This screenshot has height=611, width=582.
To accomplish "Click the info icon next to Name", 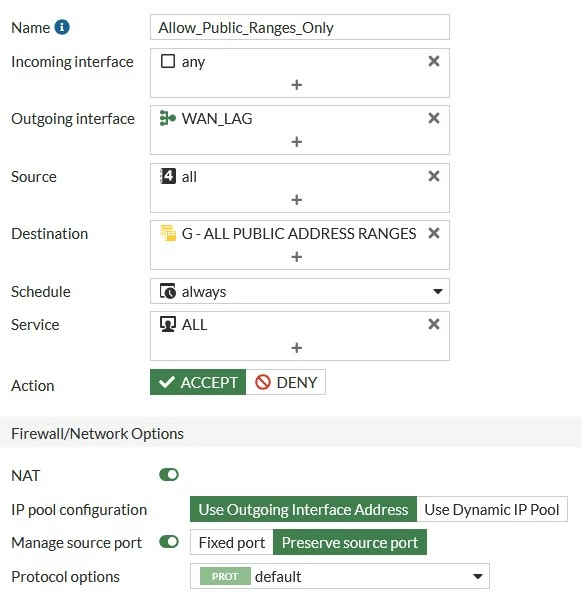I will [x=62, y=27].
